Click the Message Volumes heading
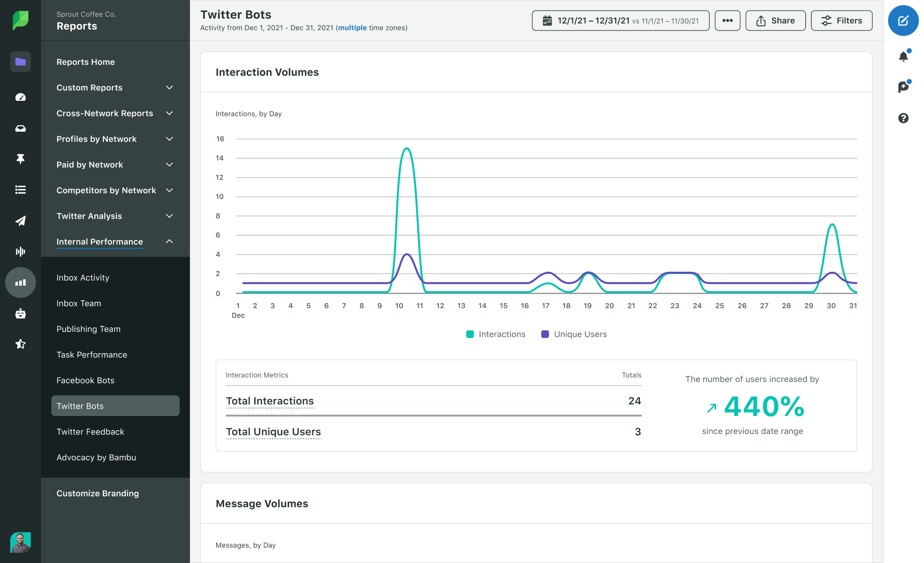Viewport: 924px width, 563px height. 262,503
